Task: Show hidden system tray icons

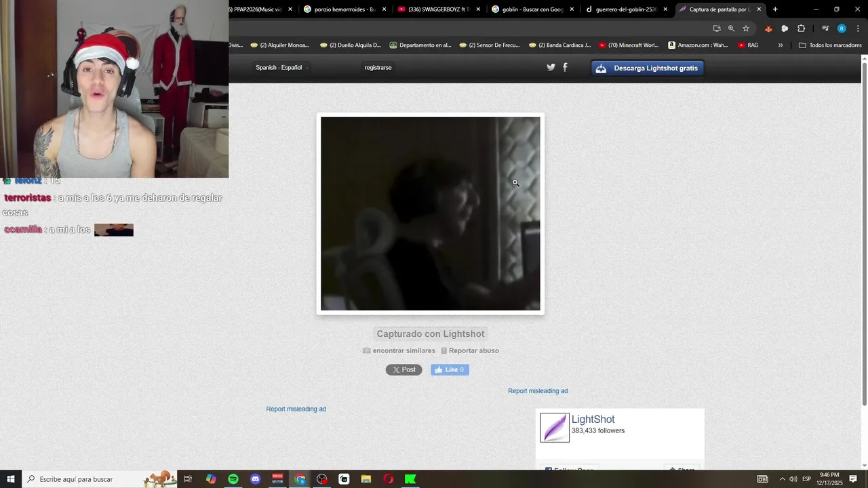Action: (782, 479)
